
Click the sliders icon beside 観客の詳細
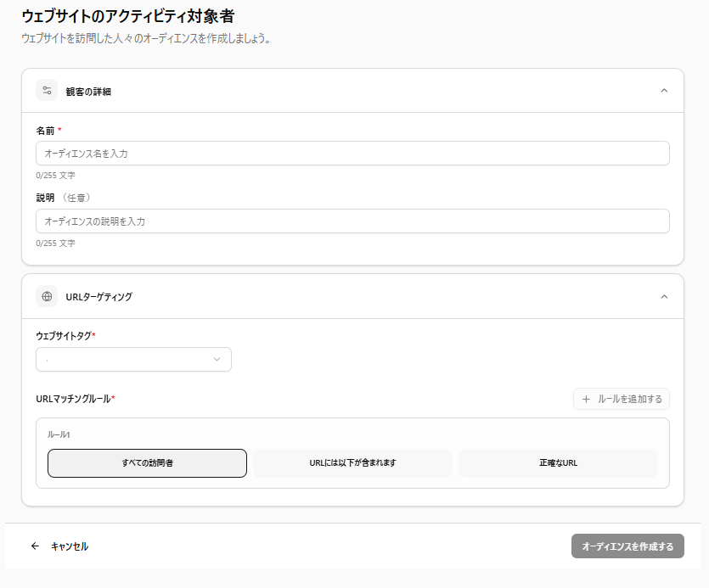point(47,91)
